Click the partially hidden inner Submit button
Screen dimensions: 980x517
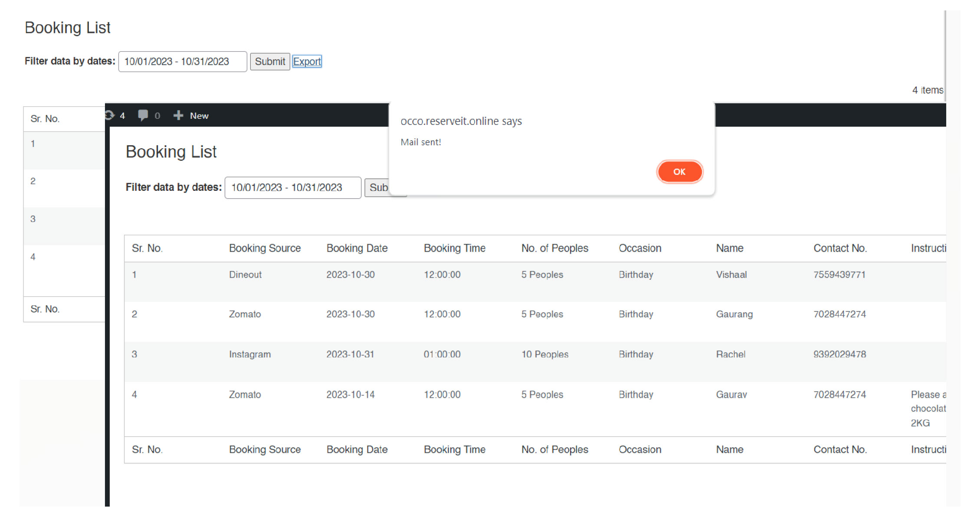377,187
